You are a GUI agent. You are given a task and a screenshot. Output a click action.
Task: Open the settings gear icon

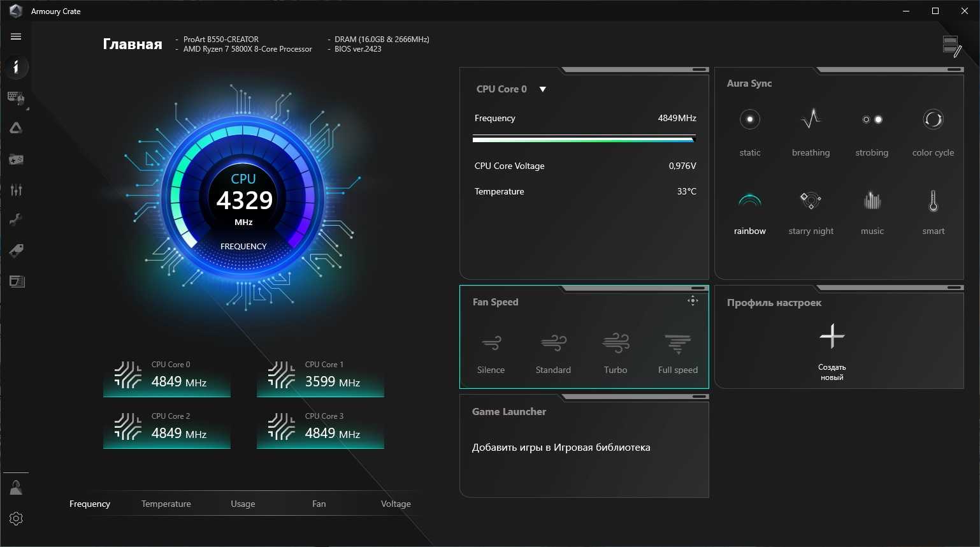tap(16, 518)
